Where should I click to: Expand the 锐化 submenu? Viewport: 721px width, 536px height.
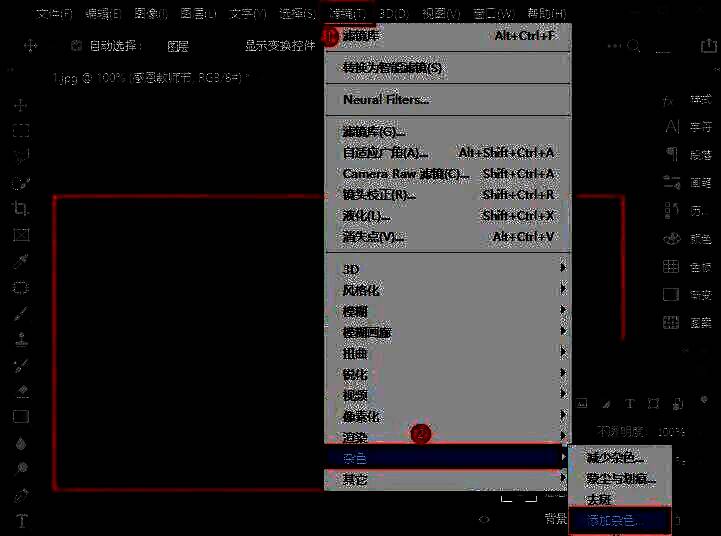coord(448,375)
